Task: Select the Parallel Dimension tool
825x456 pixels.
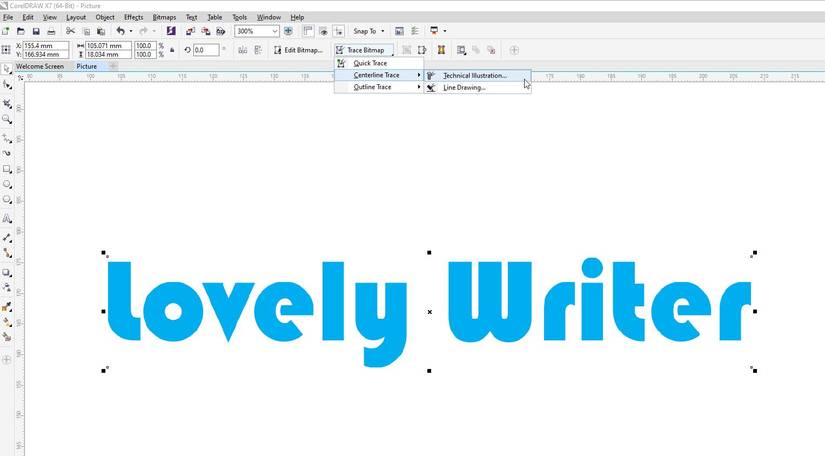Action: click(7, 238)
